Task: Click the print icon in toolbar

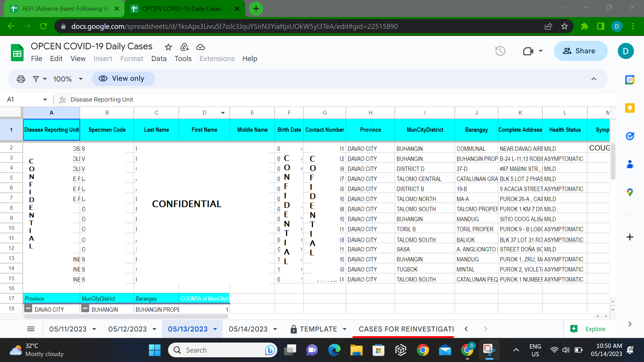Action: click(x=21, y=79)
